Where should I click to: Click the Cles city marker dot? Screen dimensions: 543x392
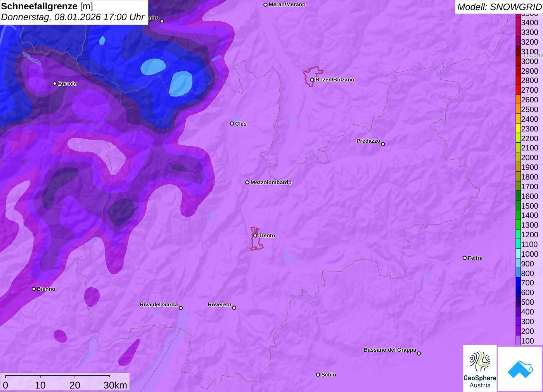(x=232, y=124)
